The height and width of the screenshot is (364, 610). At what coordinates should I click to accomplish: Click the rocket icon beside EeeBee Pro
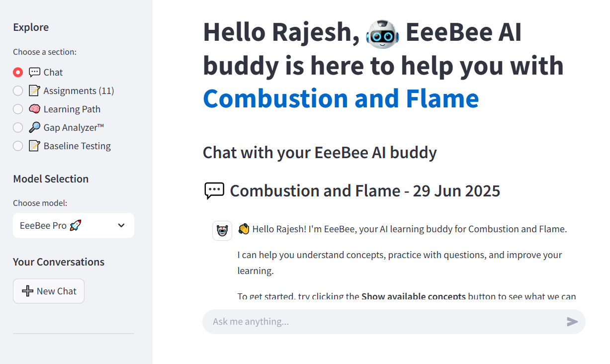[x=75, y=225]
